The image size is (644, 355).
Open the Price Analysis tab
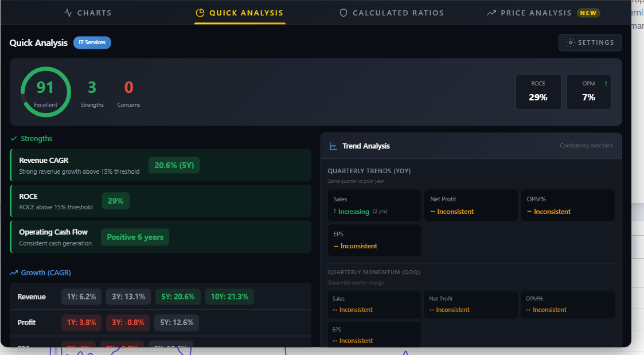pos(536,13)
